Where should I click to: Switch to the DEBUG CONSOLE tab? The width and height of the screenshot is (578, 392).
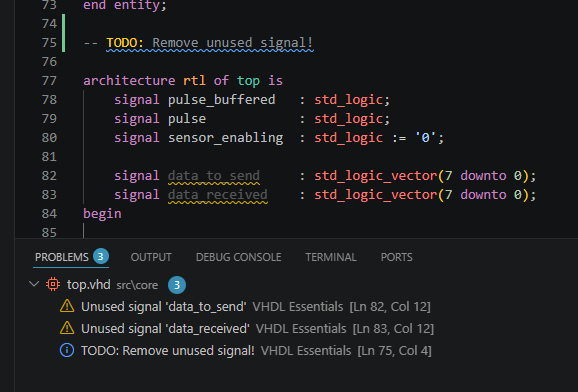(x=238, y=257)
